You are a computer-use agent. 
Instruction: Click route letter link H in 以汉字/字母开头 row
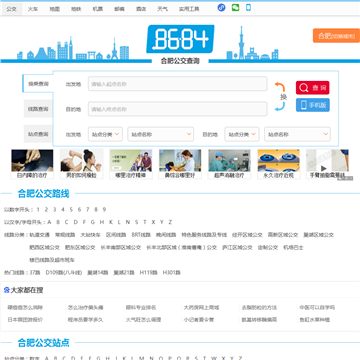tap(102, 222)
